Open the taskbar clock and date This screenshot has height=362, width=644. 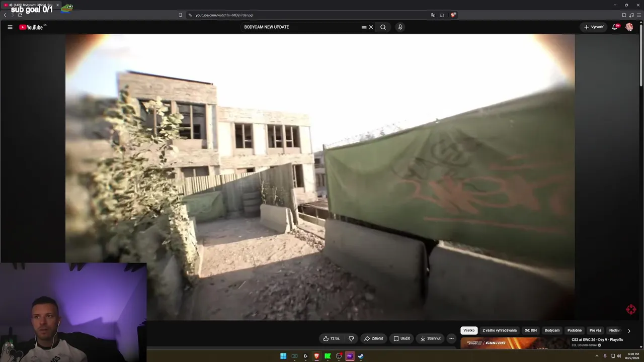tap(633, 356)
